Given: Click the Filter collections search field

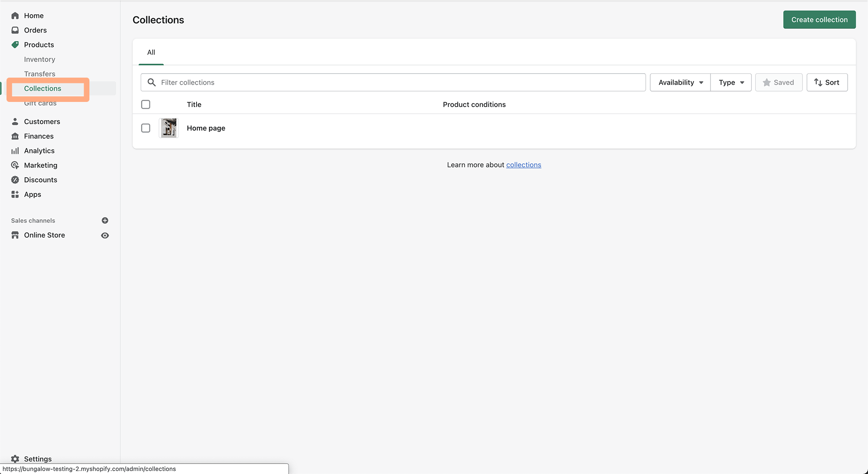Looking at the screenshot, I should (393, 82).
